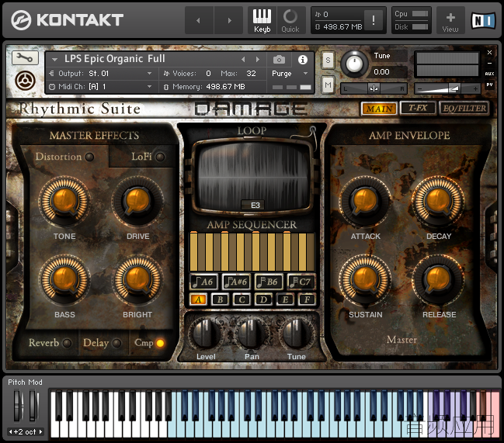This screenshot has height=443, width=504.
Task: Select sequencer pattern C
Action: [242, 299]
